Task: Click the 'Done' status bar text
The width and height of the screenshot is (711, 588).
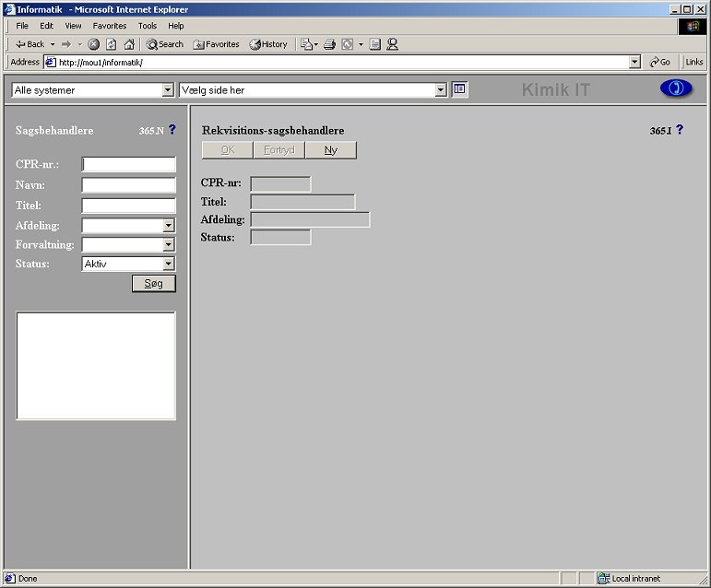Action: (x=28, y=579)
